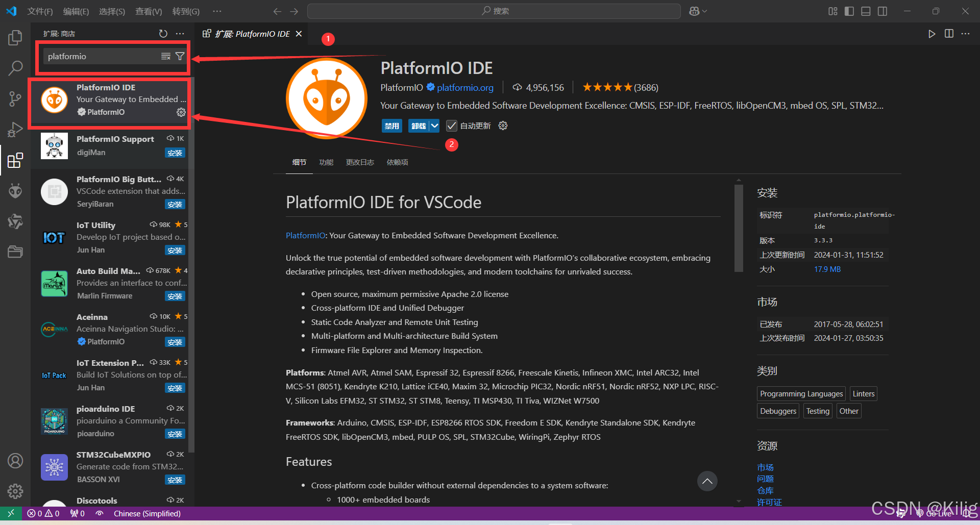
Task: Click the title bar command search field
Action: tap(494, 11)
